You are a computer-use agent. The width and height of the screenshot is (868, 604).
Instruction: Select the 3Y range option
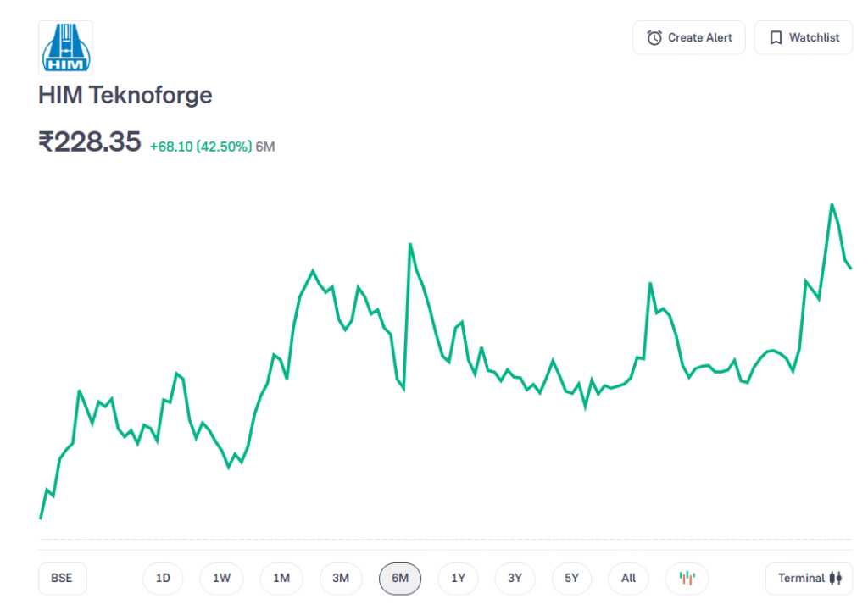[x=515, y=579]
